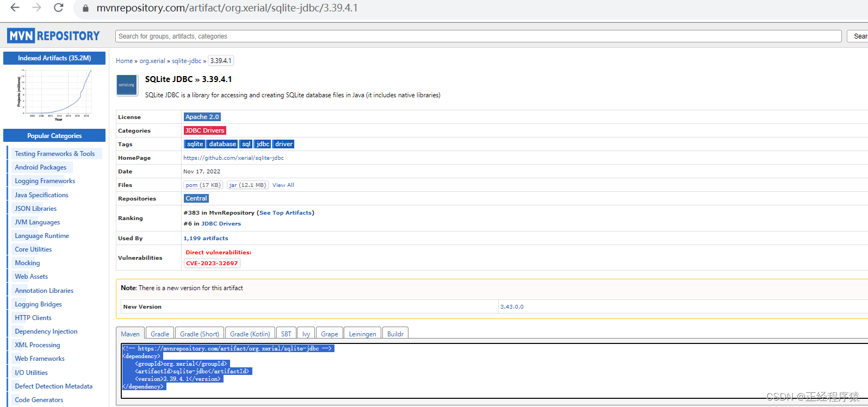Download the pom (17 KB) file
This screenshot has width=868, height=407.
[203, 185]
